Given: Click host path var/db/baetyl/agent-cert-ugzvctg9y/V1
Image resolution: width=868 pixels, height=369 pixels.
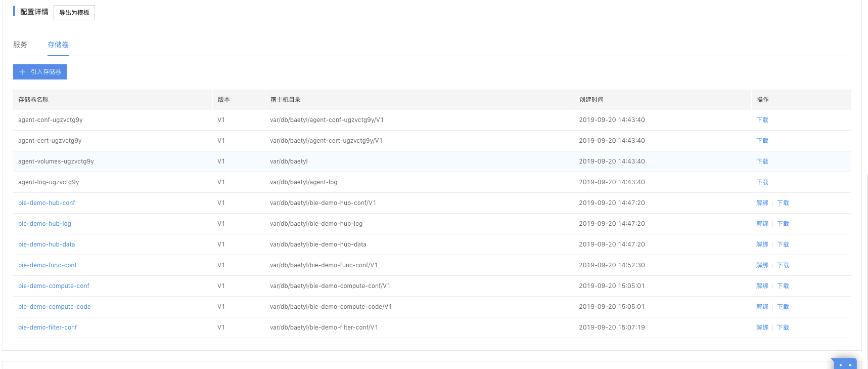Looking at the screenshot, I should [326, 141].
